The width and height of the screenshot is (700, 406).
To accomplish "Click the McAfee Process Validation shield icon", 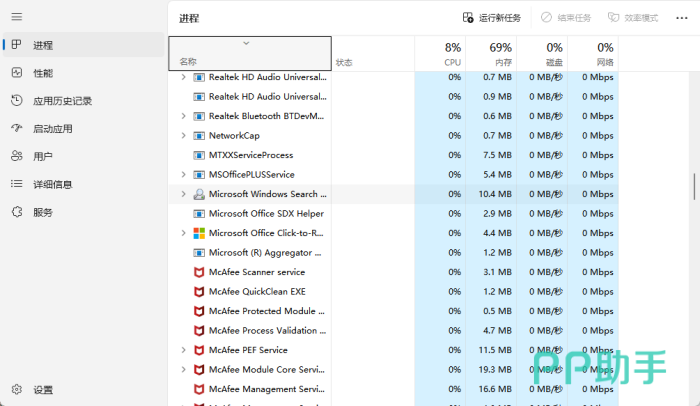I will [199, 331].
